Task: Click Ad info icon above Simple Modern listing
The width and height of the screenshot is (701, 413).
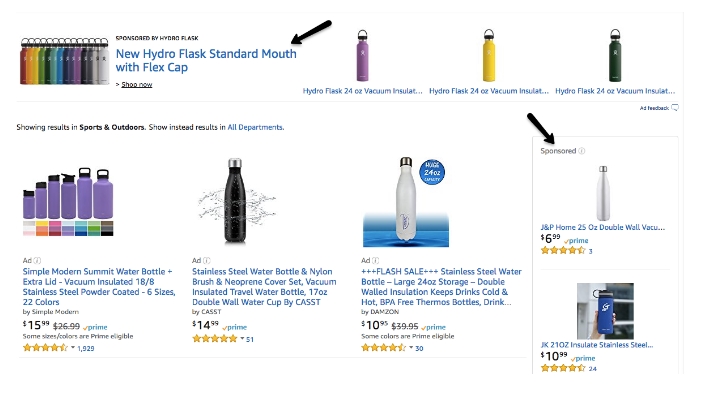Action: pyautogui.click(x=32, y=260)
